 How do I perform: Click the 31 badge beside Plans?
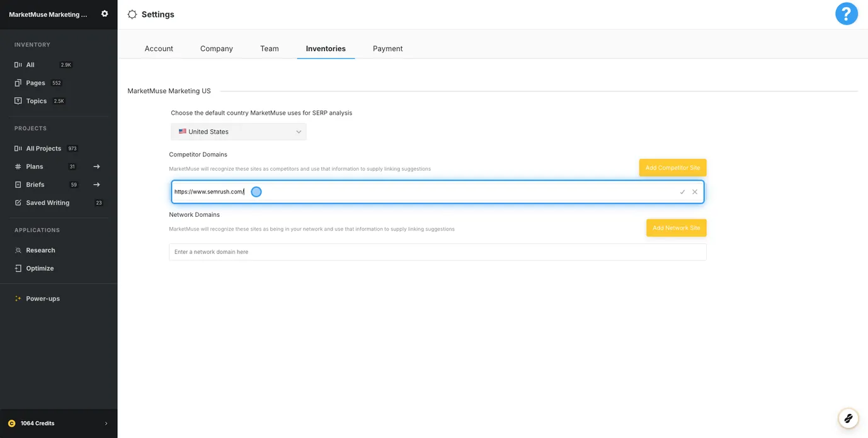[72, 167]
